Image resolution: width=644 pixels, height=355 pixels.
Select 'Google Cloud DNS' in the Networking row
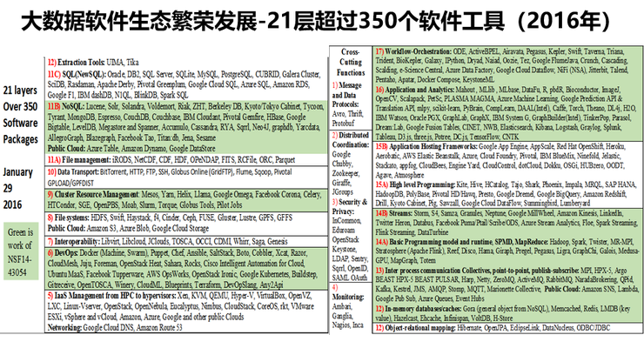point(108,327)
